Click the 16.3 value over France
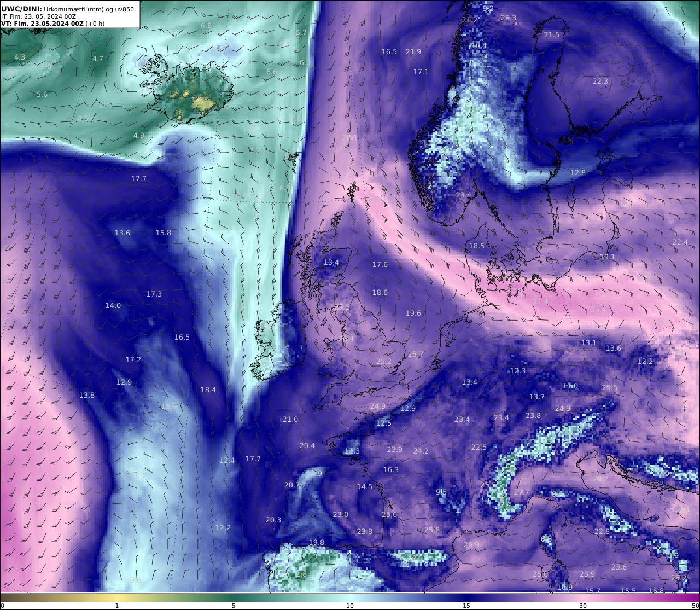This screenshot has width=700, height=610. (391, 469)
